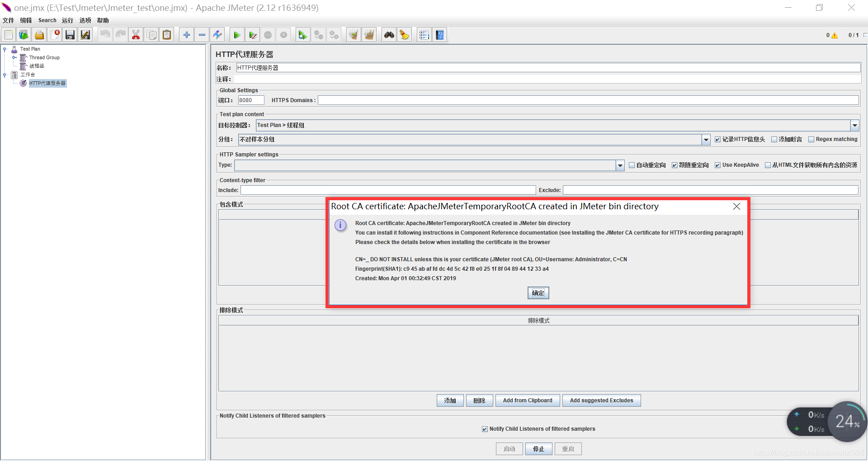
Task: Toggle Notify Child Listeners of filtered samplers checkbox
Action: click(485, 429)
